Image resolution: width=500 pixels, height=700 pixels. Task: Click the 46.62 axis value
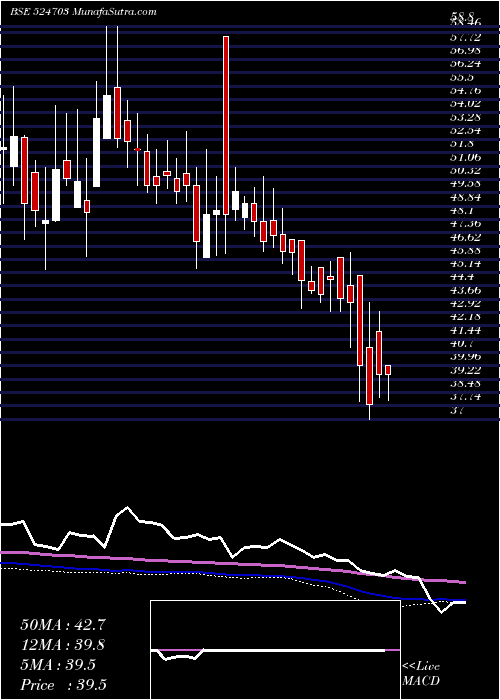click(465, 237)
